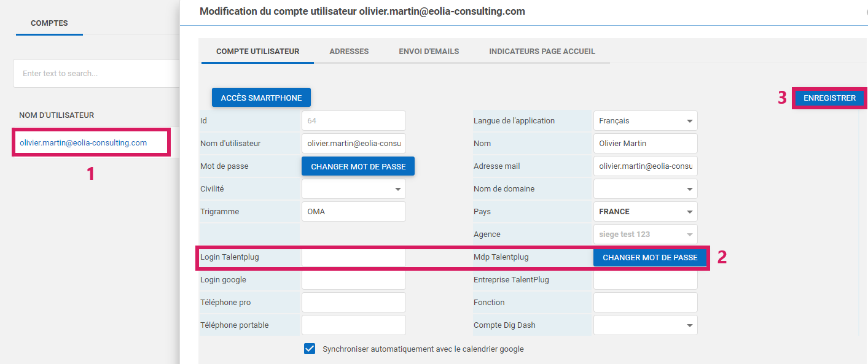The width and height of the screenshot is (868, 364).
Task: Select the Compte Utilisateur tab
Action: 257,52
